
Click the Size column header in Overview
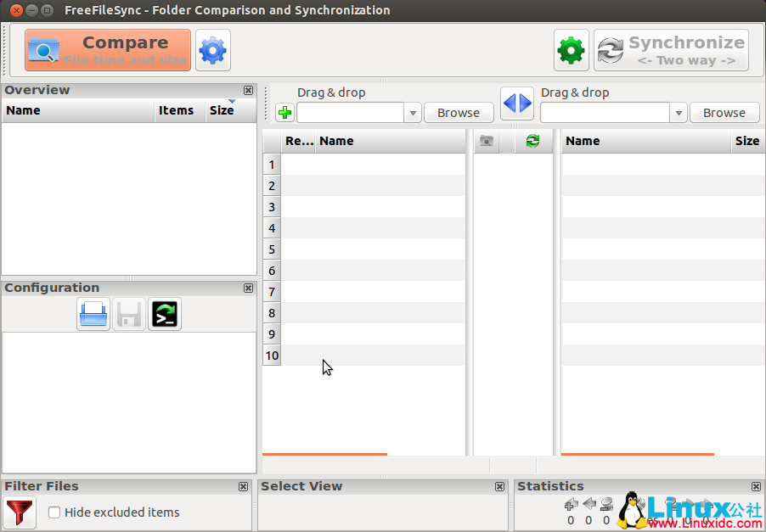point(222,110)
